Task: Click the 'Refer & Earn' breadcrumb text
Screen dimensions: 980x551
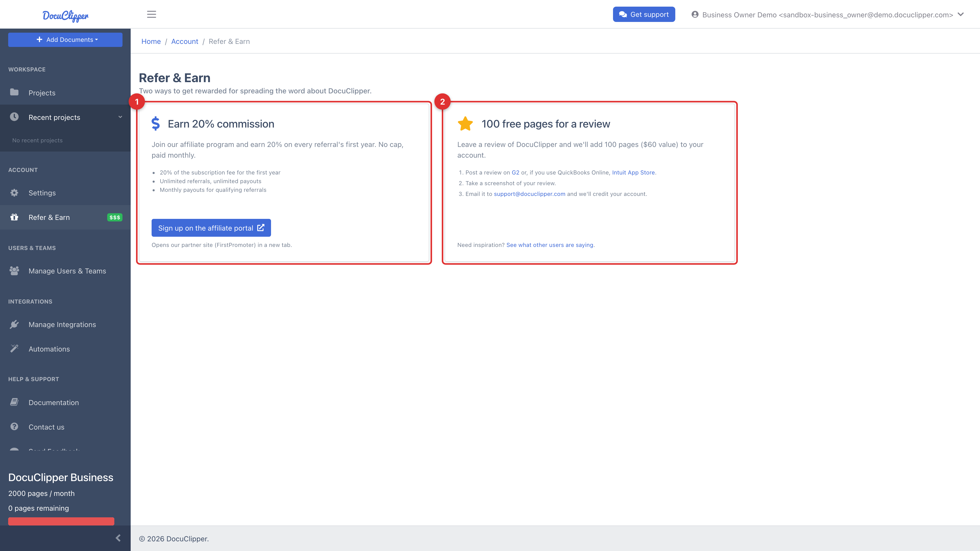Action: (x=229, y=41)
